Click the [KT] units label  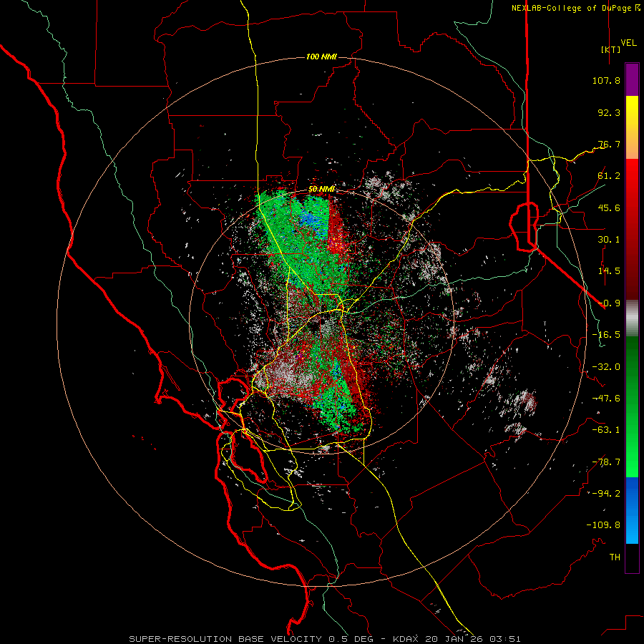[611, 49]
